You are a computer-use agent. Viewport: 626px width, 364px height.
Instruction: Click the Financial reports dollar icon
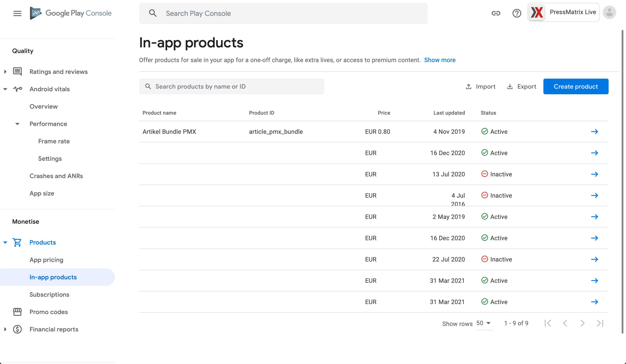(x=17, y=329)
